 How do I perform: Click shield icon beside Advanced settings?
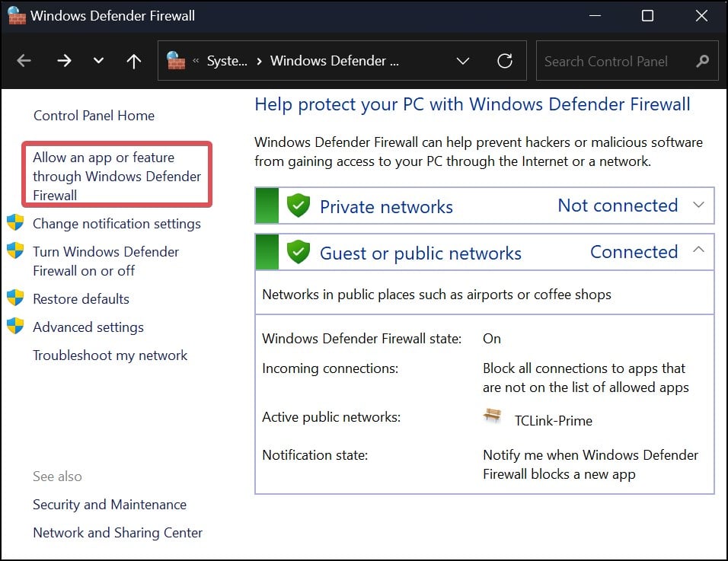point(15,326)
